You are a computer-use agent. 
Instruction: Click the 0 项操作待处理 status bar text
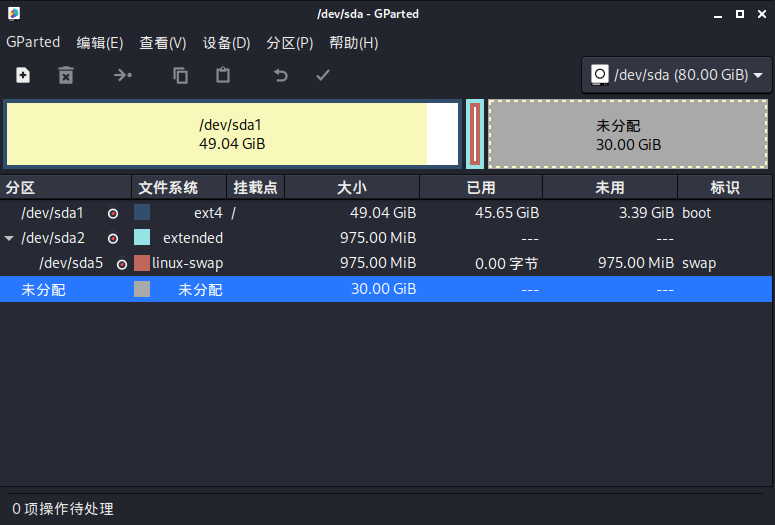pyautogui.click(x=63, y=509)
